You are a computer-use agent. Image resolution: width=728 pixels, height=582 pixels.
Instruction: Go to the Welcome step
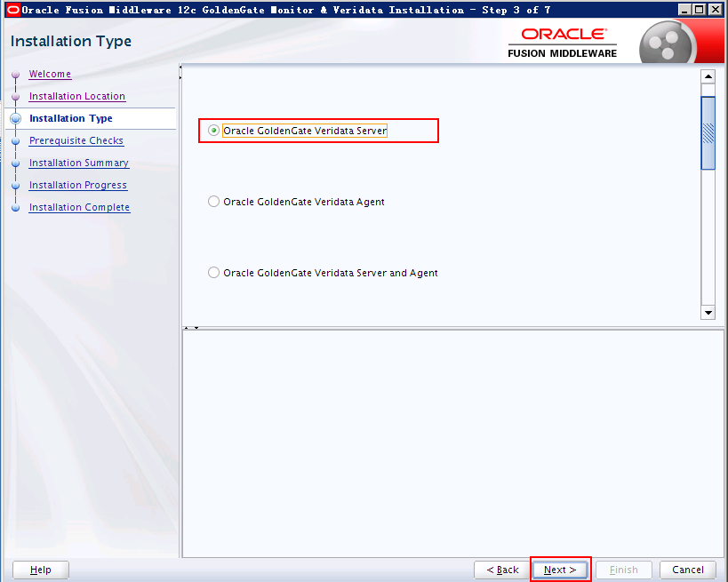50,74
